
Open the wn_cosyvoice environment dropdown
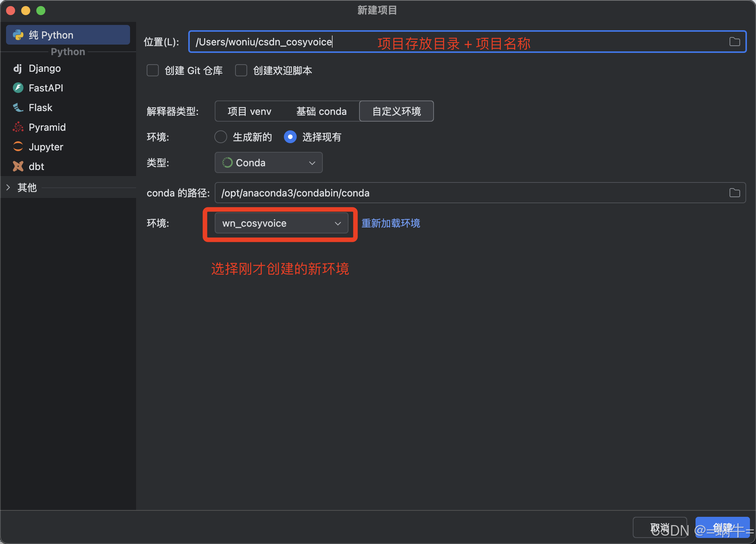[x=281, y=223]
